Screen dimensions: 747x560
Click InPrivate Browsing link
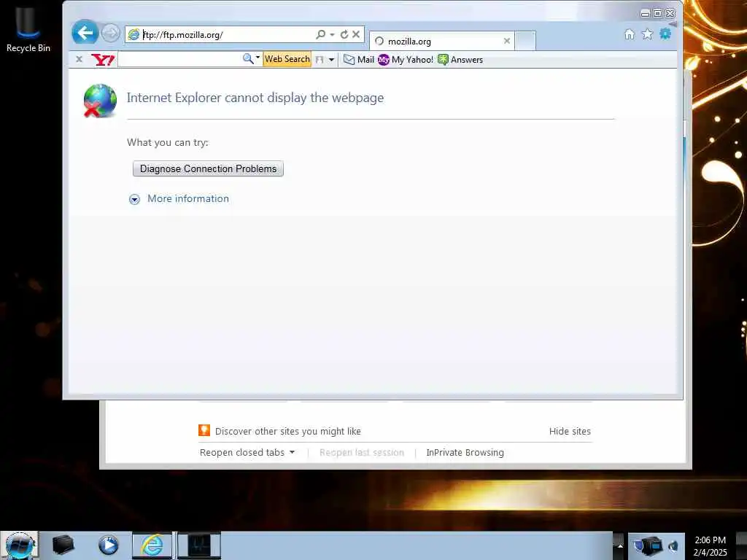point(465,452)
